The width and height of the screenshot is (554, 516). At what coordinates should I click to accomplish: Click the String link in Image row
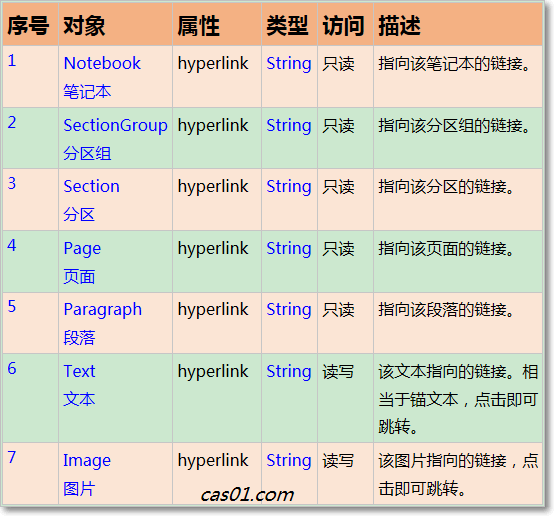(x=289, y=461)
